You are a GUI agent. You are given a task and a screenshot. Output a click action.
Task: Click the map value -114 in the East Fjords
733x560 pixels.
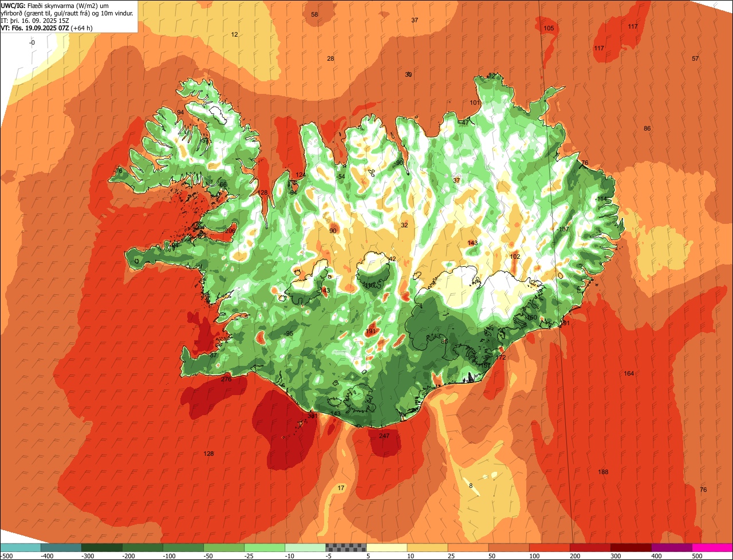click(601, 199)
